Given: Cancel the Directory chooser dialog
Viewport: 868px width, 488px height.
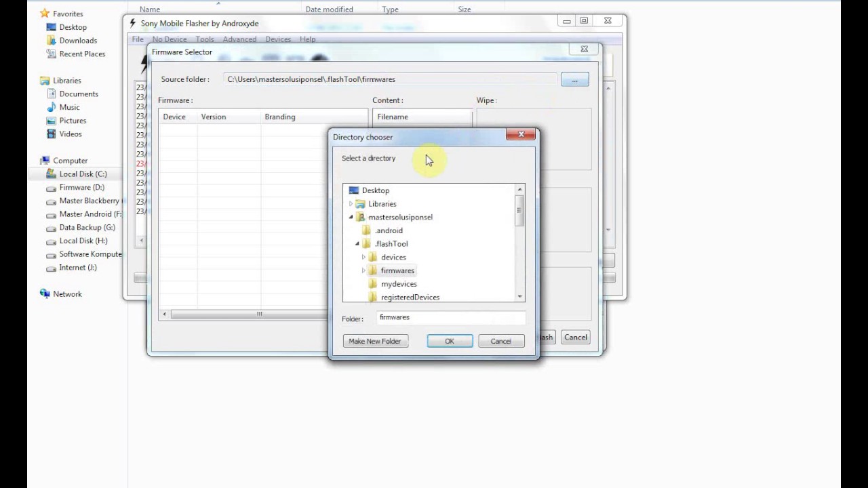Looking at the screenshot, I should [x=501, y=341].
